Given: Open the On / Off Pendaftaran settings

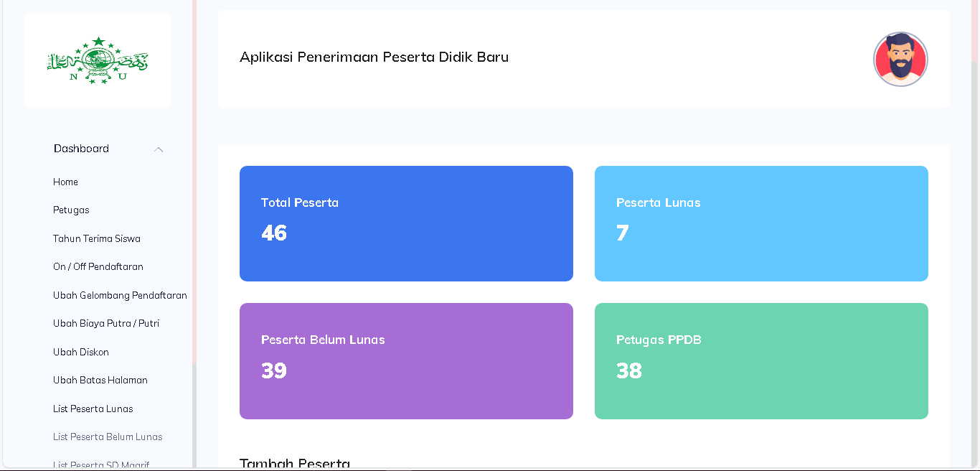Looking at the screenshot, I should point(98,266).
